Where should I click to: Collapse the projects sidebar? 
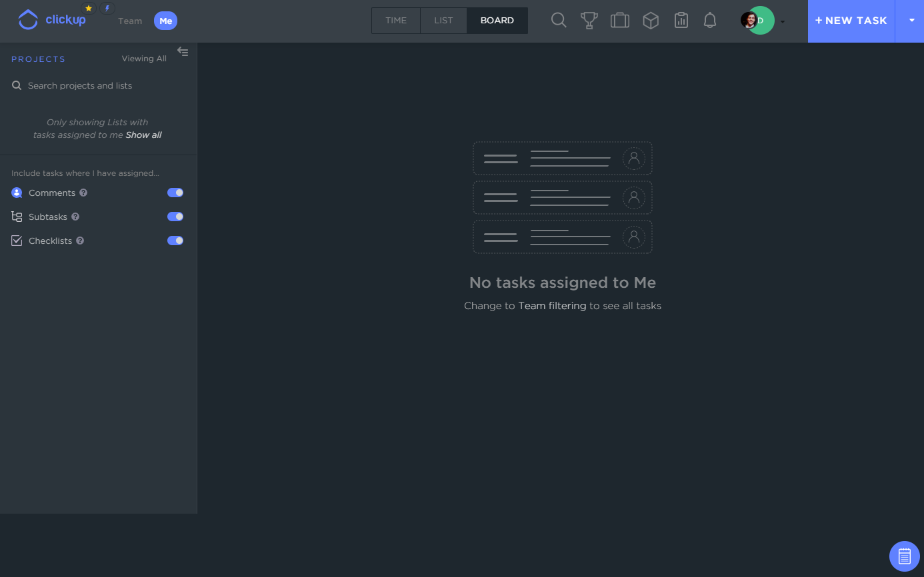(x=183, y=52)
